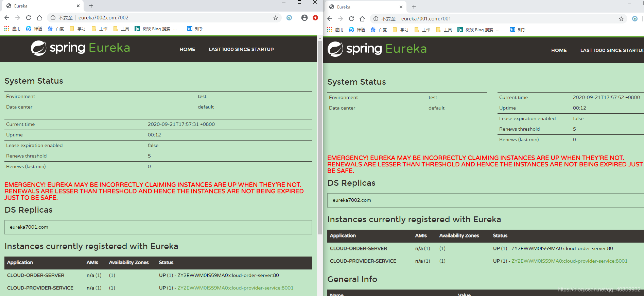Click LAST 1000 SINCE STARTUP in eureka7002

pyautogui.click(x=241, y=49)
